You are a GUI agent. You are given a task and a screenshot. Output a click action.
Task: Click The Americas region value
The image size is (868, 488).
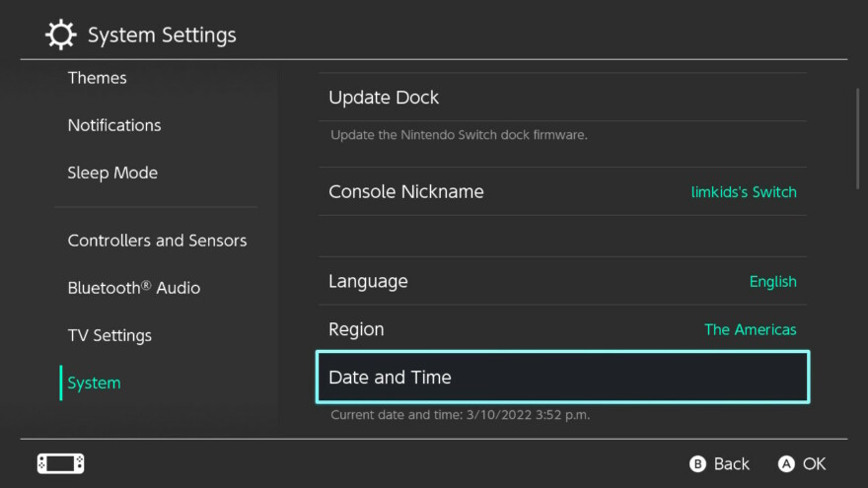point(750,329)
